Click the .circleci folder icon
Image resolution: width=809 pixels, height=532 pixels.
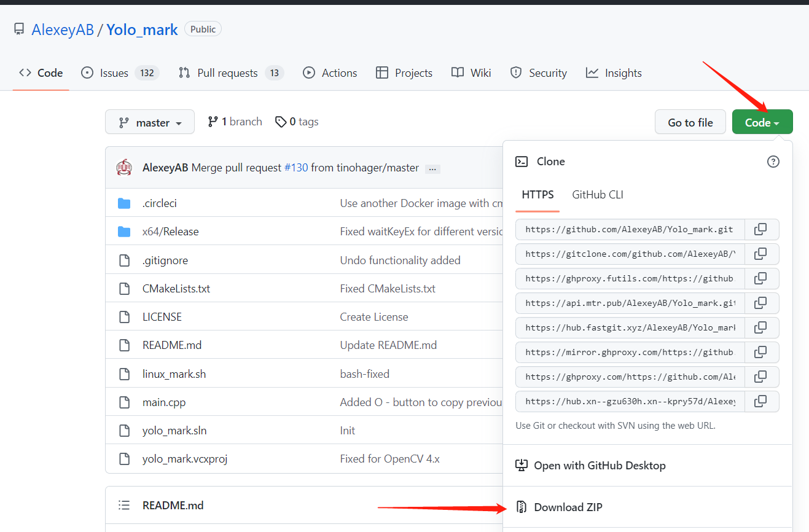pos(124,203)
